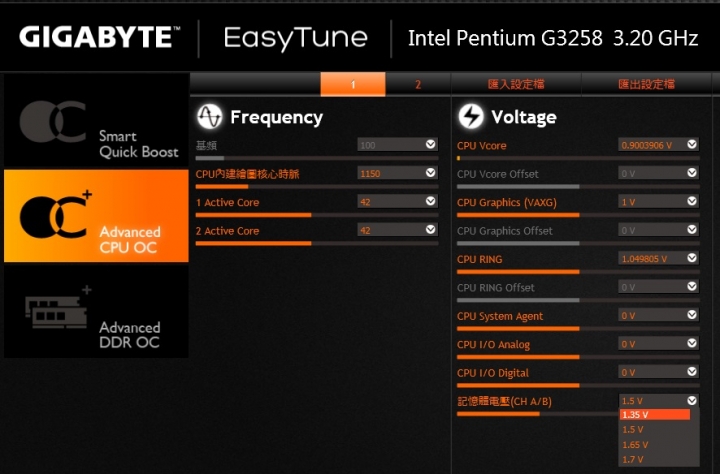The width and height of the screenshot is (720, 474).
Task: Click 匯入設定檔 import profile button
Action: (x=516, y=84)
